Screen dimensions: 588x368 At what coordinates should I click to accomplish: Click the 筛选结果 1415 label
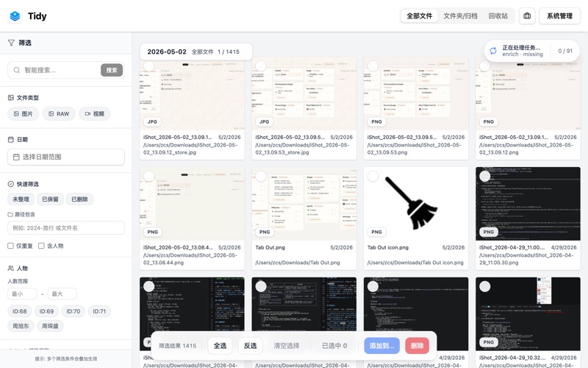177,346
